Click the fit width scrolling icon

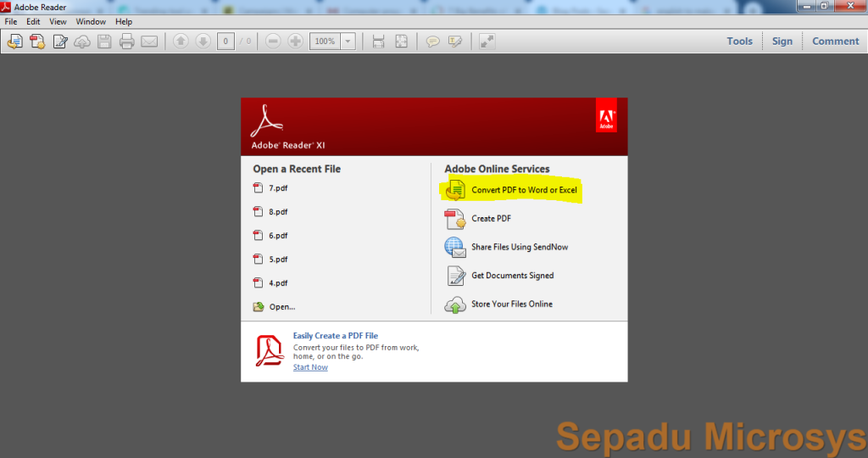pos(379,42)
